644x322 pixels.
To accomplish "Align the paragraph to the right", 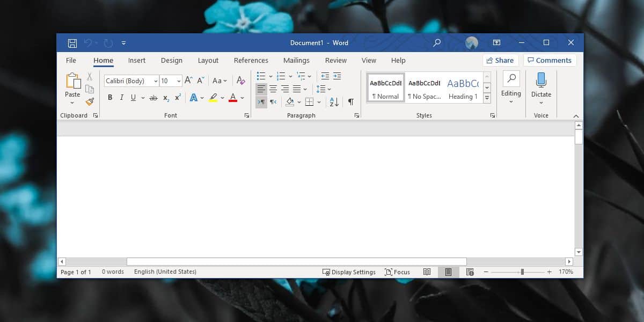I will pos(285,89).
